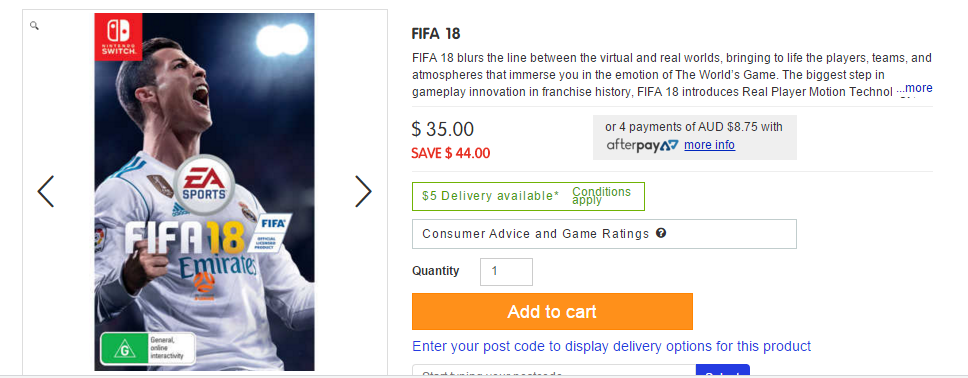Screen dimensions: 968x378
Task: Click the EA Sports logo on the cover art
Action: point(204,183)
